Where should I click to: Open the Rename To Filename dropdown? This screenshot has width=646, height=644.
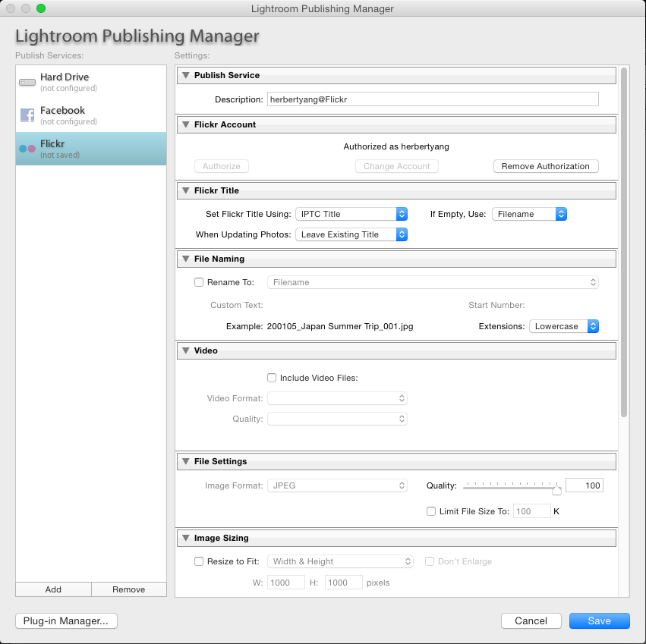(x=433, y=282)
